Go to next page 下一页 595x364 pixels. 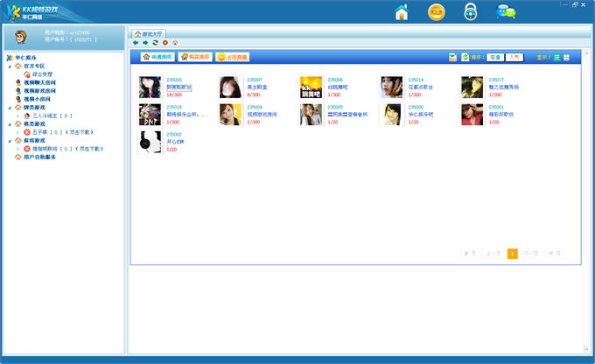click(531, 254)
